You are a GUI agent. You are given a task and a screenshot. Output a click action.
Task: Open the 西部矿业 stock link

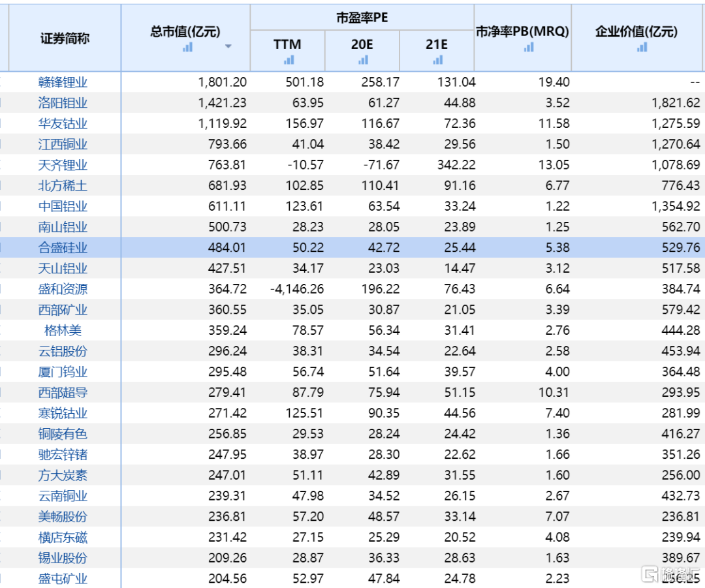63,310
